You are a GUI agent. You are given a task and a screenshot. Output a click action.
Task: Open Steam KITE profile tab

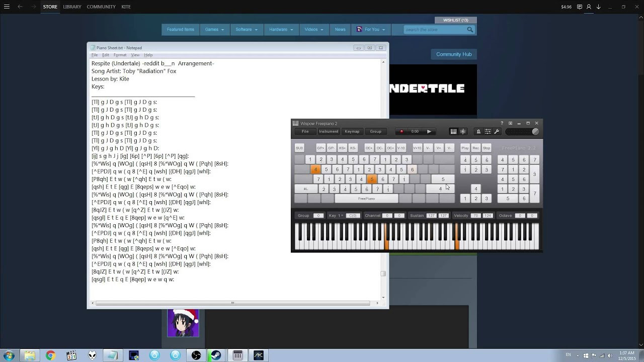click(126, 7)
